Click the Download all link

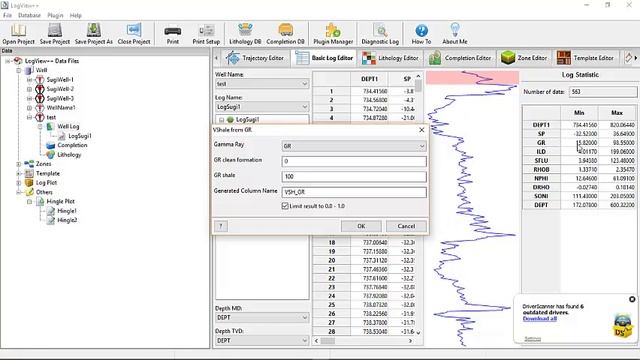point(540,318)
